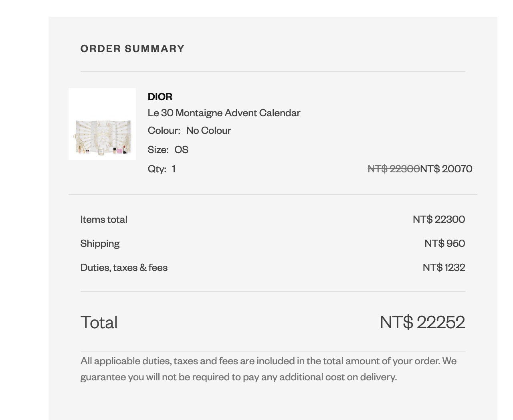Click the Dior advent calendar product thumbnail
This screenshot has width=513, height=420.
pyautogui.click(x=102, y=124)
